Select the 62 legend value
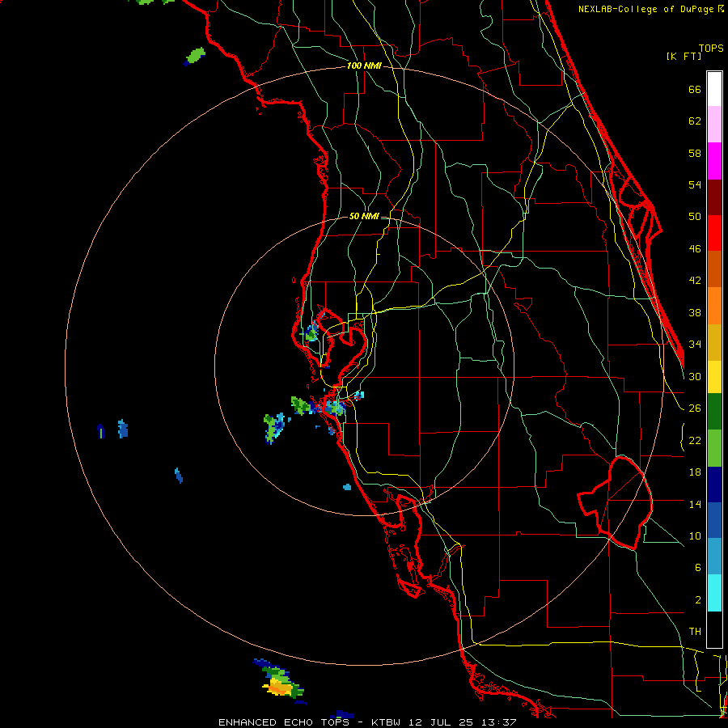This screenshot has width=728, height=728. click(x=695, y=121)
